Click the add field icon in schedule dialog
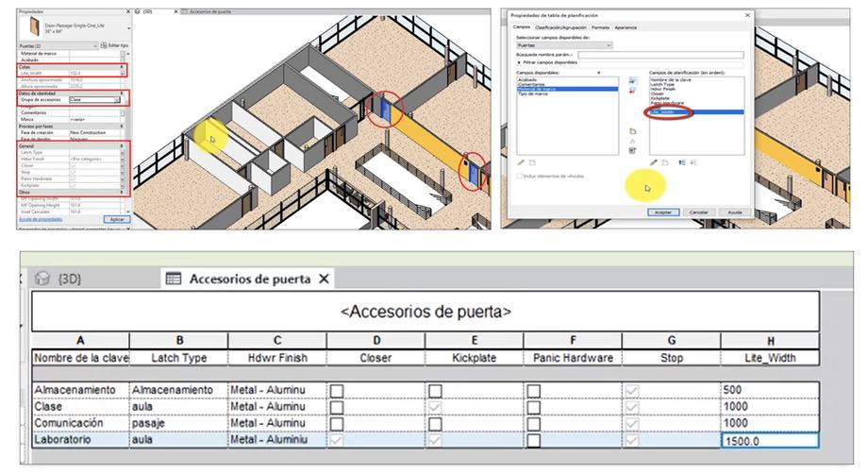This screenshot has width=868, height=474. coord(633,81)
